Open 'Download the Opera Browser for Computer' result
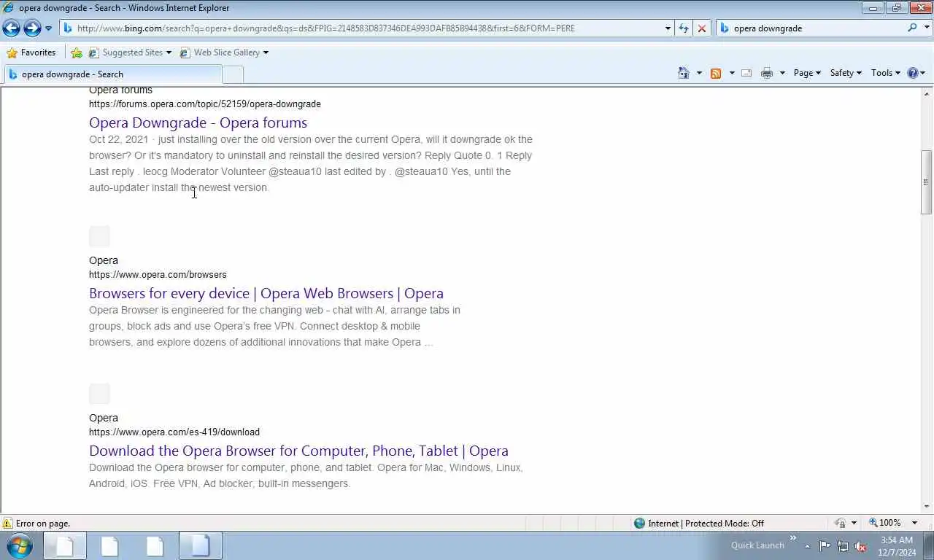Image resolution: width=934 pixels, height=560 pixels. [x=298, y=451]
